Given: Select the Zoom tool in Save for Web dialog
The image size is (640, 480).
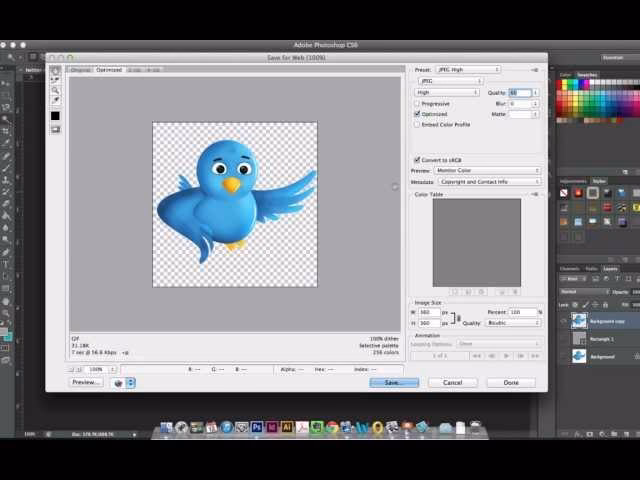Looking at the screenshot, I should [55, 90].
